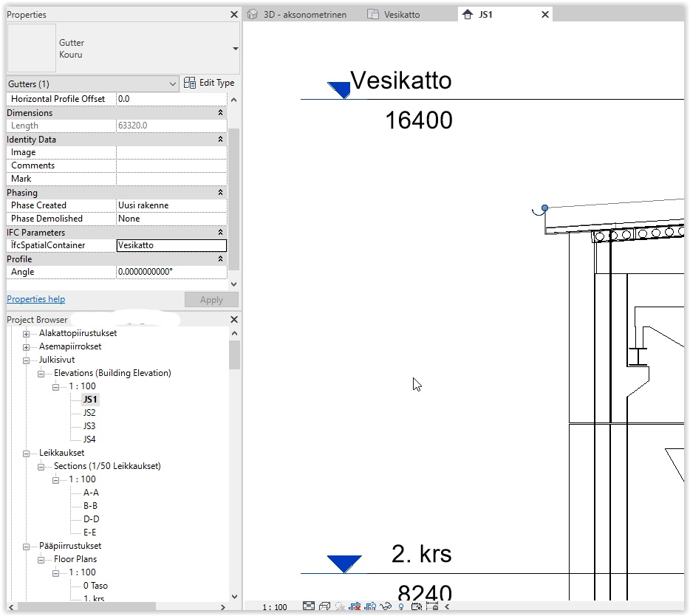This screenshot has width=690, height=616.
Task: Collapse the Julkisivut tree node
Action: (27, 360)
